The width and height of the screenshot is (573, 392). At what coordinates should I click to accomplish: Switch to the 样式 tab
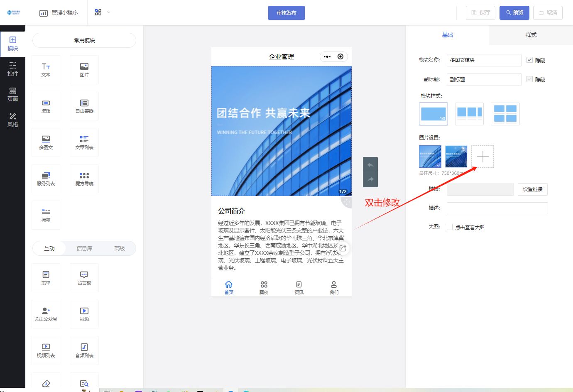(531, 35)
